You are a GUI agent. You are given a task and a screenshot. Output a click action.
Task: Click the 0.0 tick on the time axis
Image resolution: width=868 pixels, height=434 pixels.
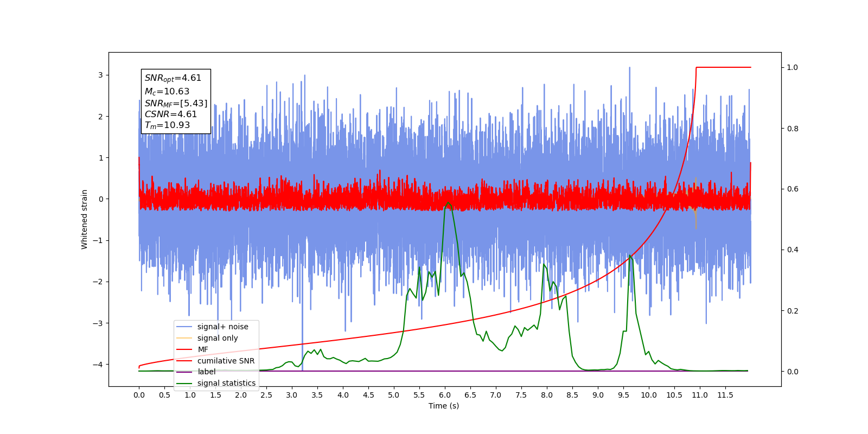click(139, 395)
